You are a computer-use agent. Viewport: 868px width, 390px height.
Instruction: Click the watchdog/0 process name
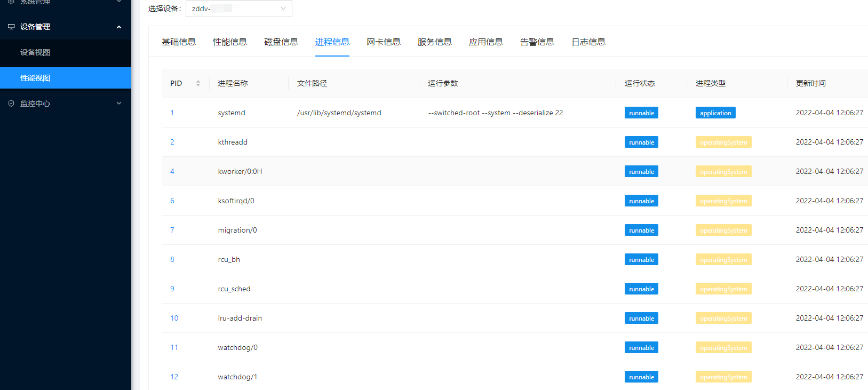click(x=237, y=347)
